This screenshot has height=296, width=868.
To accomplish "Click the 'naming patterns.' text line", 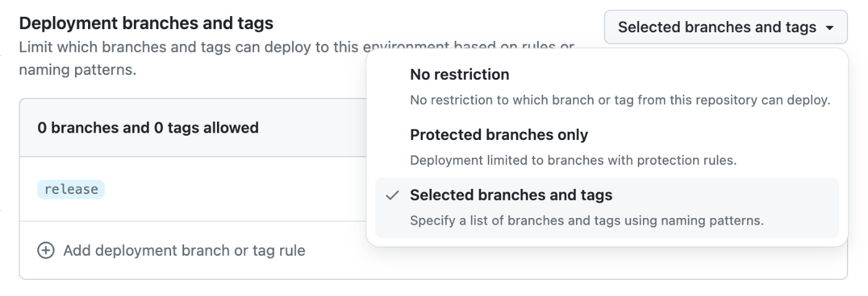I will click(77, 69).
